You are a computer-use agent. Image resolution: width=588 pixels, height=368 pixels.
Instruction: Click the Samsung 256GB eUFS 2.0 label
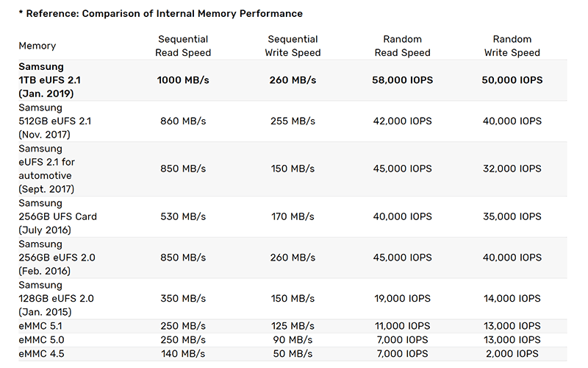(57, 257)
